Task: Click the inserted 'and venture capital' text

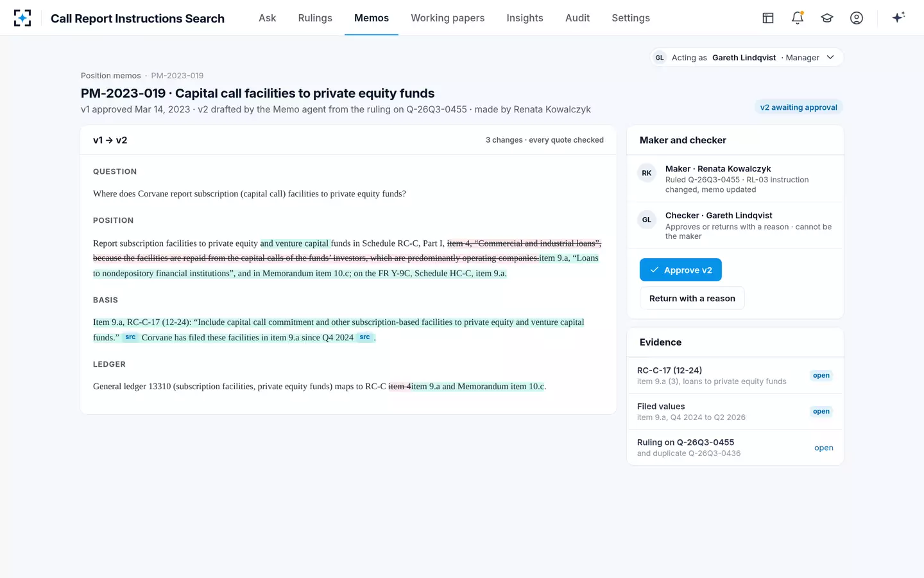Action: [295, 243]
